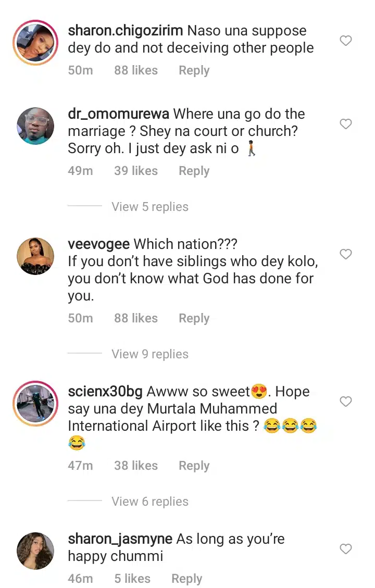Show the 88 likes on sharon.chigozirim's comment
This screenshot has width=375, height=588.
coord(136,71)
